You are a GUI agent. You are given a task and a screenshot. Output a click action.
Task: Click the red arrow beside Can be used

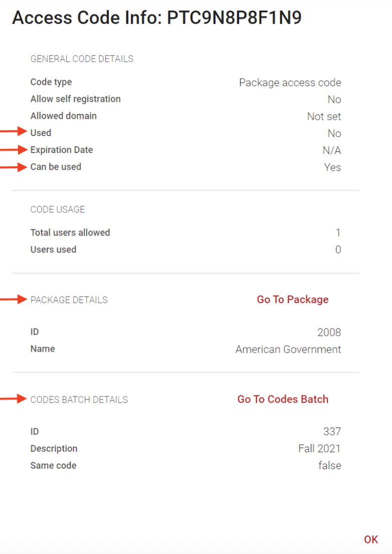(14, 167)
